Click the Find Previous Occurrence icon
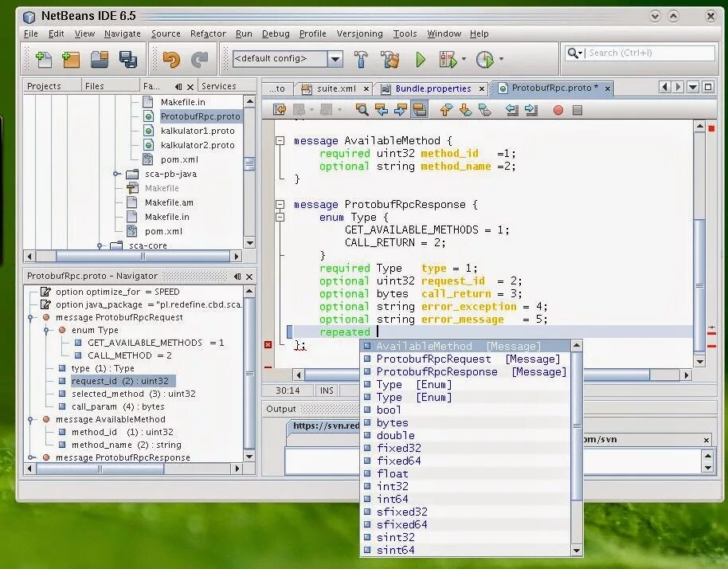 (382, 110)
